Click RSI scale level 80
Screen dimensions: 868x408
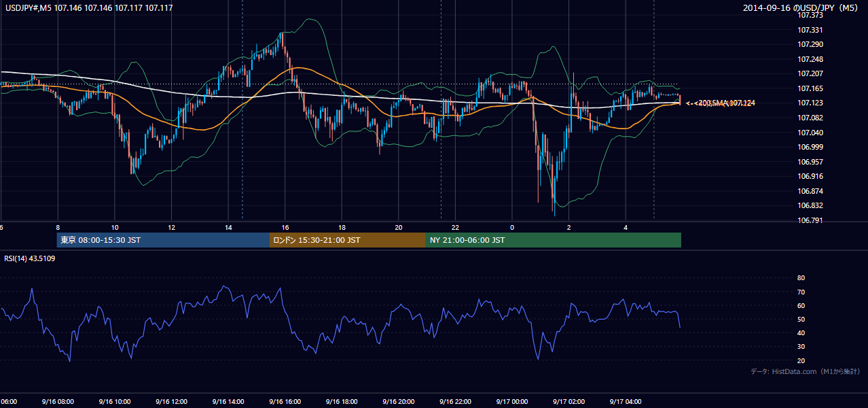[801, 278]
